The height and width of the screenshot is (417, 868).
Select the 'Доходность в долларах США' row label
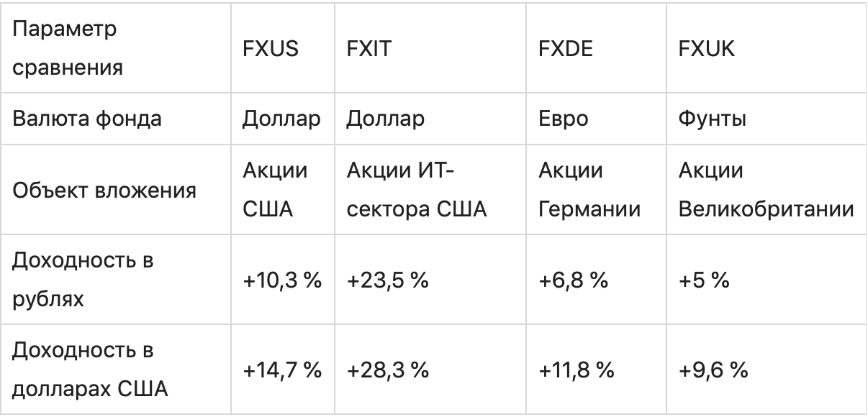(90, 371)
